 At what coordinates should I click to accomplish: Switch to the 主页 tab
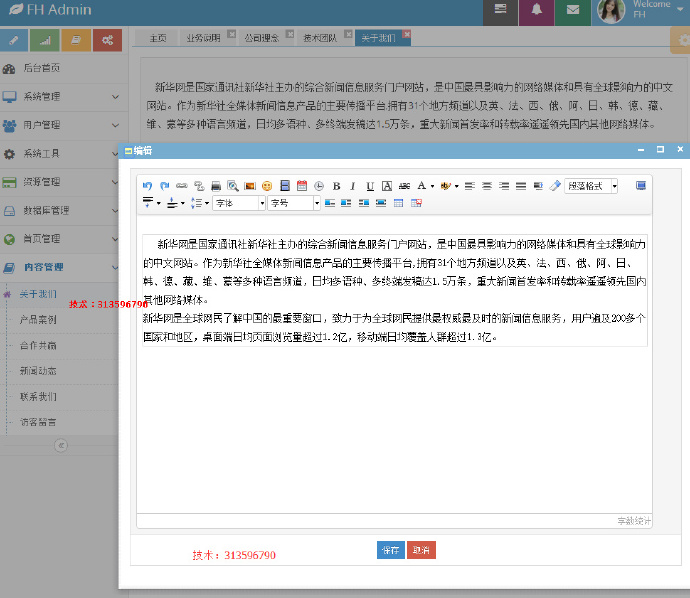coord(158,38)
